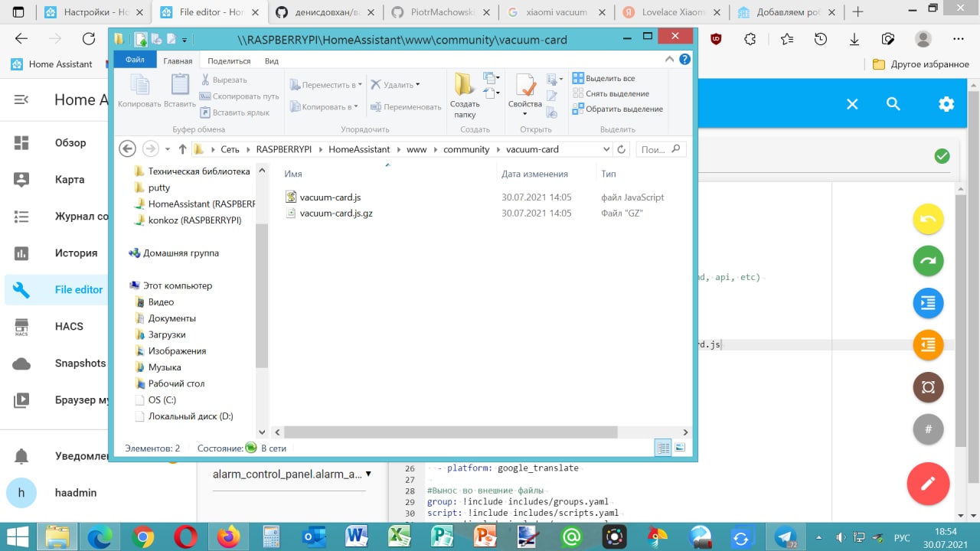The width and height of the screenshot is (980, 551).
Task: Open recent locations dropdown next to forward arrow
Action: (168, 149)
